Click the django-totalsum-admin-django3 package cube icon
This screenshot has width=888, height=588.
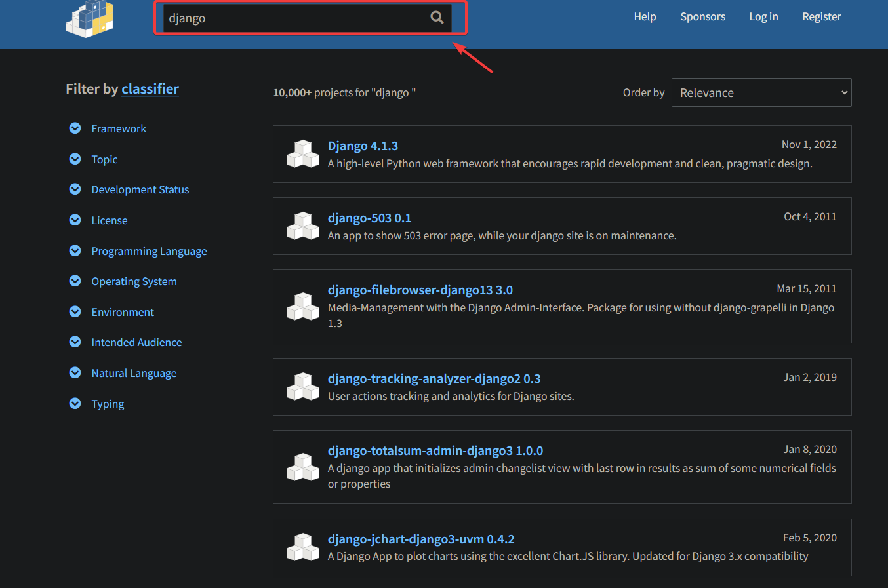point(303,467)
